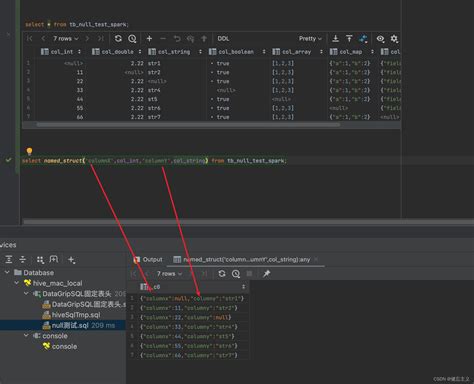The height and width of the screenshot is (384, 474).
Task: Go to first page in upper result grid
Action: [29, 39]
